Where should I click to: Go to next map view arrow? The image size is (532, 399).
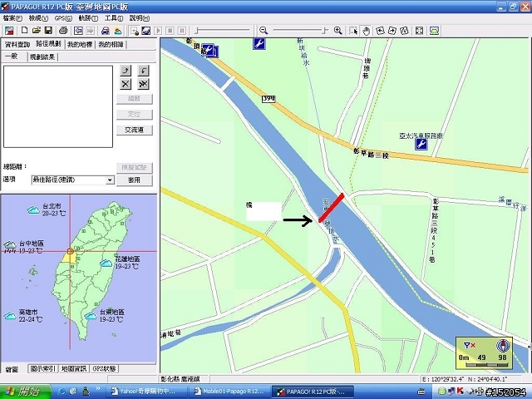(91, 31)
